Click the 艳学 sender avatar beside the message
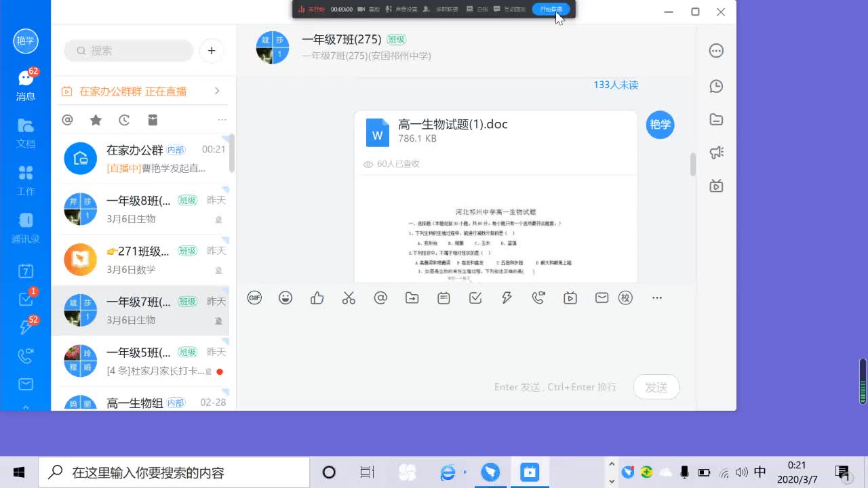The image size is (868, 488). 660,125
